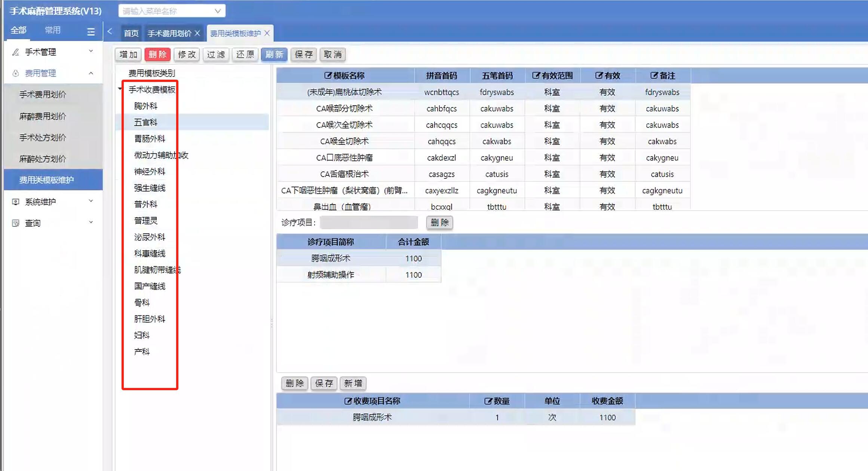Click the red 删除 toolbar button
Viewport: 868px width, 471px height.
point(157,55)
